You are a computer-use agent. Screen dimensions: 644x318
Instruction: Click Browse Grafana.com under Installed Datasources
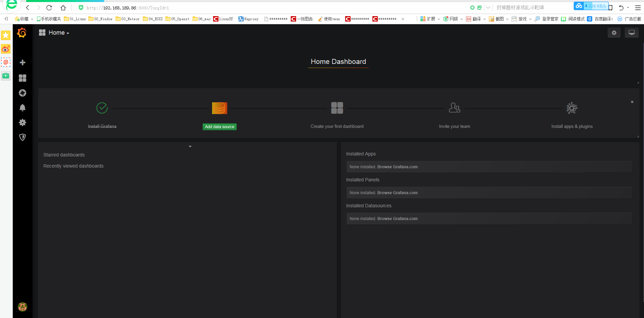tap(397, 219)
